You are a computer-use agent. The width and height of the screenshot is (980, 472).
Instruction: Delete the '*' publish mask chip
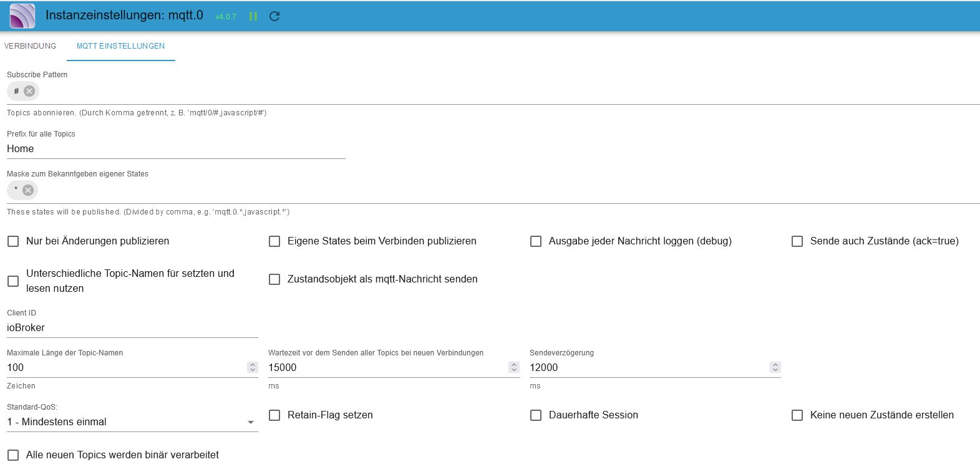pyautogui.click(x=28, y=190)
